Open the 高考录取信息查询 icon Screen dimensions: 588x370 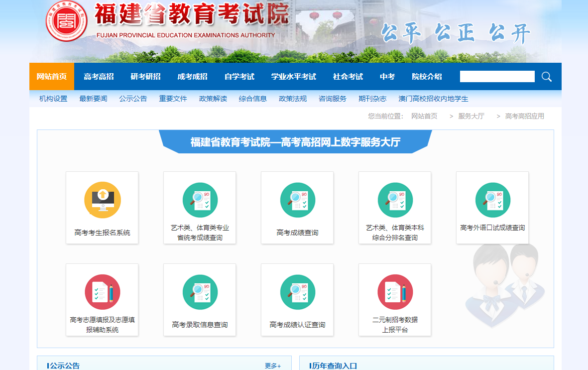tap(200, 292)
